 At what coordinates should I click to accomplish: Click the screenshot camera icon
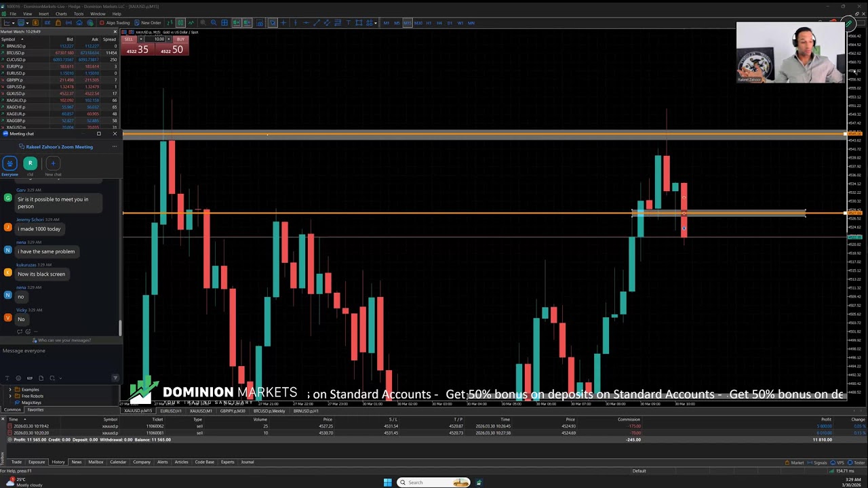260,22
